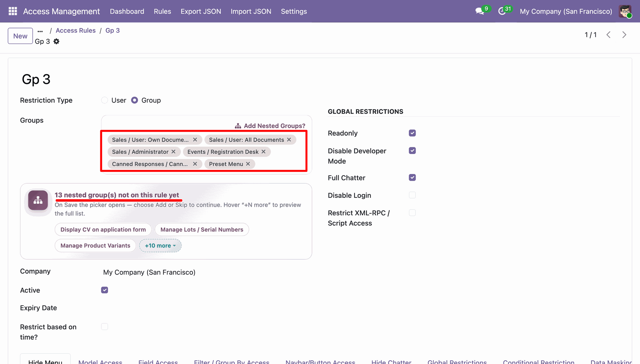Image resolution: width=640 pixels, height=364 pixels.
Task: Go to next record arrow
Action: pyautogui.click(x=624, y=35)
